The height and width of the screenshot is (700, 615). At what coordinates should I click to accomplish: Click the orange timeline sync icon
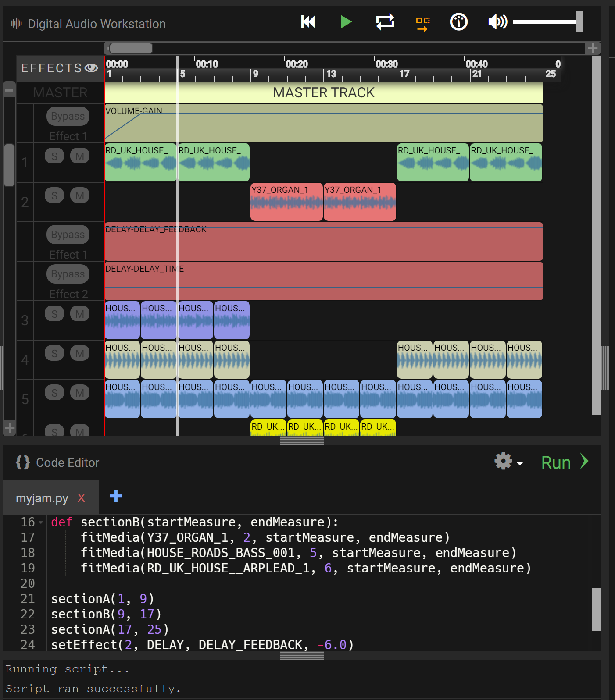click(422, 24)
